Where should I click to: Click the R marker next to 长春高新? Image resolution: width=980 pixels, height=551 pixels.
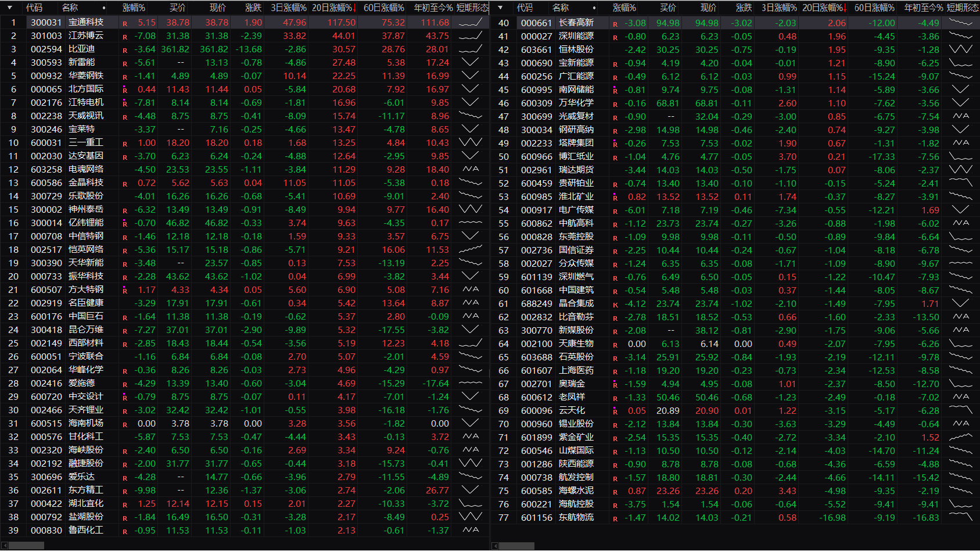click(615, 24)
